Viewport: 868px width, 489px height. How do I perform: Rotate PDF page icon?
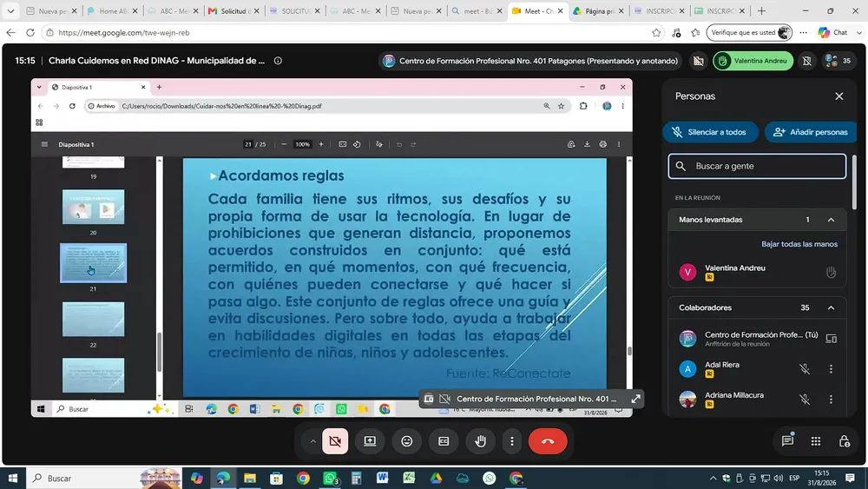pos(357,144)
